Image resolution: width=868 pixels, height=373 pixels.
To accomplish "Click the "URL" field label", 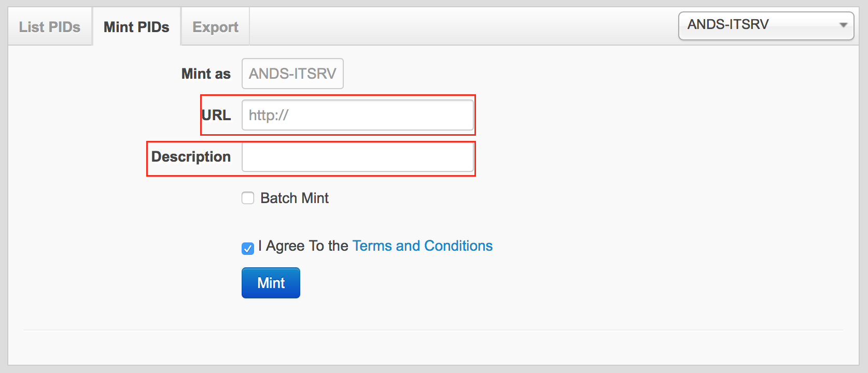I will [216, 115].
